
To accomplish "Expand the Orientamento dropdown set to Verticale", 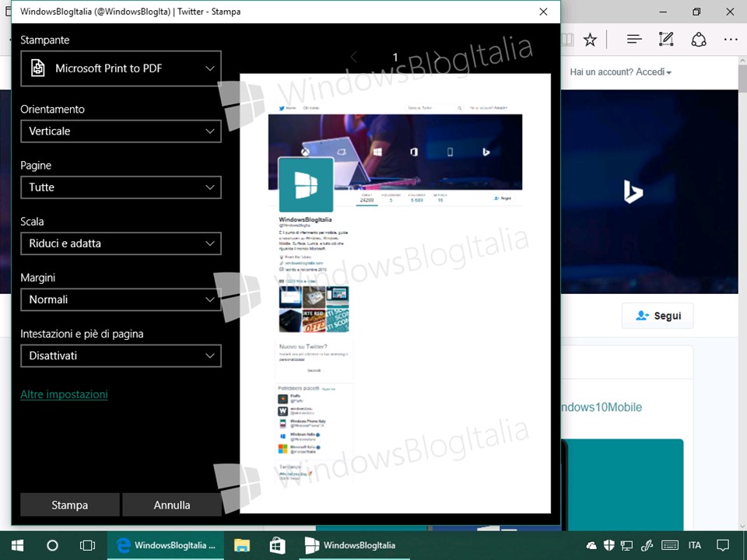I will pyautogui.click(x=121, y=131).
